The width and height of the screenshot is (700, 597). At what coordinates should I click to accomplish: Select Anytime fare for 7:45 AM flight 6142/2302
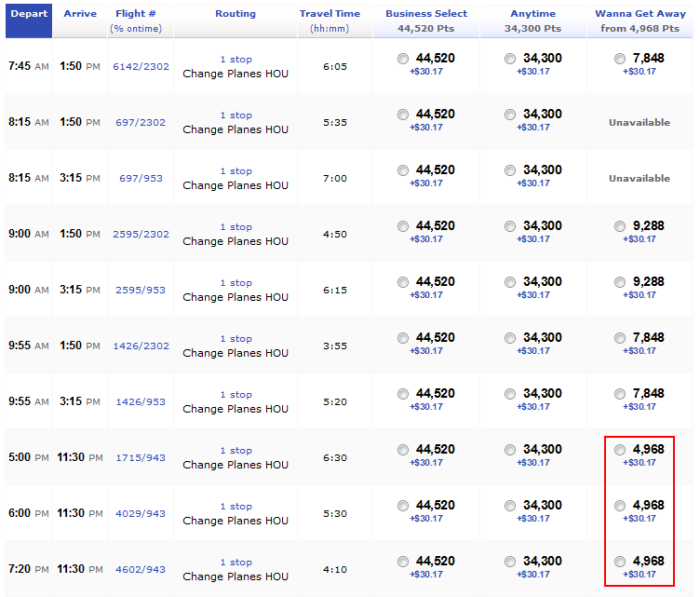(510, 59)
